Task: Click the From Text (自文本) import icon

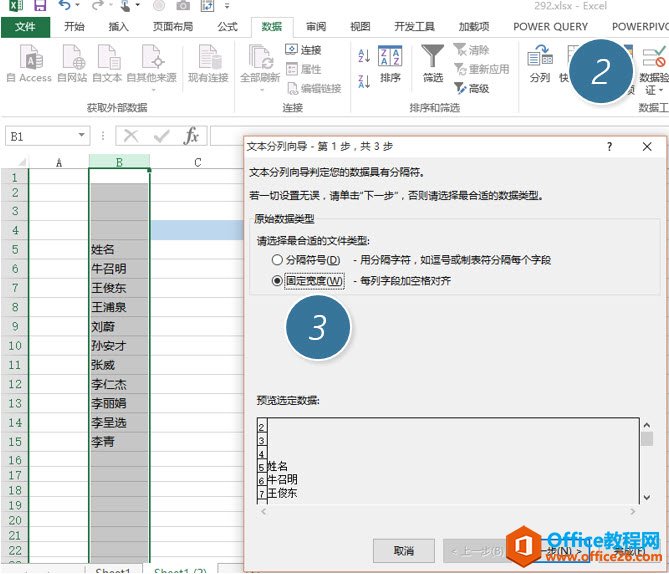Action: (x=107, y=62)
